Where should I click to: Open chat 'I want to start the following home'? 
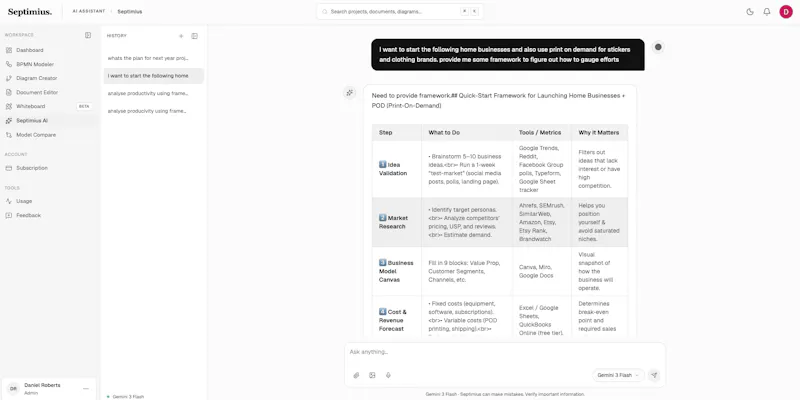[x=153, y=76]
